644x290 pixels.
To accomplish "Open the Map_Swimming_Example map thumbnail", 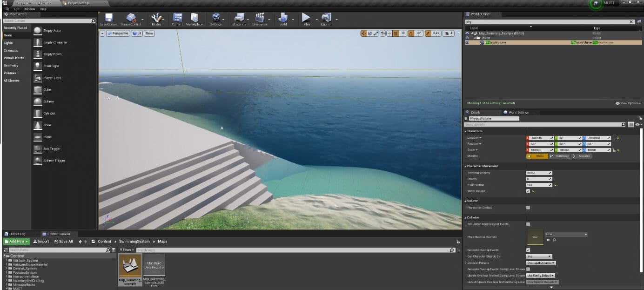I will tap(130, 265).
